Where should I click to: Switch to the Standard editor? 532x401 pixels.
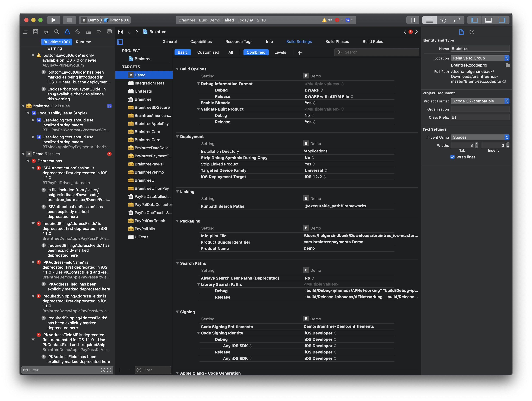click(x=429, y=20)
